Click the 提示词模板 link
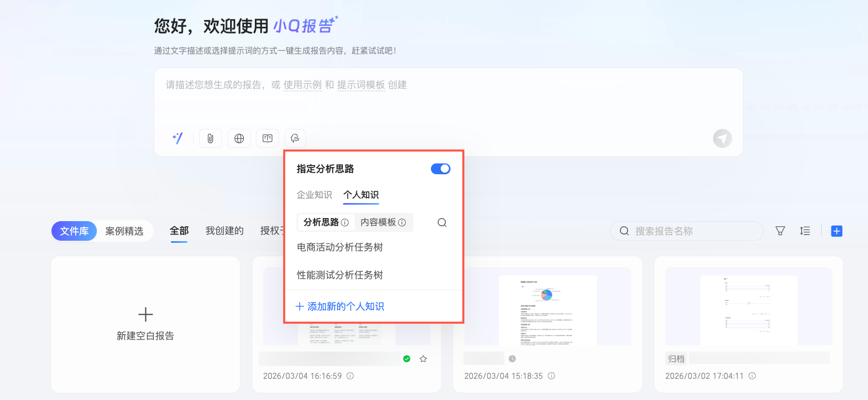Image resolution: width=868 pixels, height=400 pixels. point(361,85)
